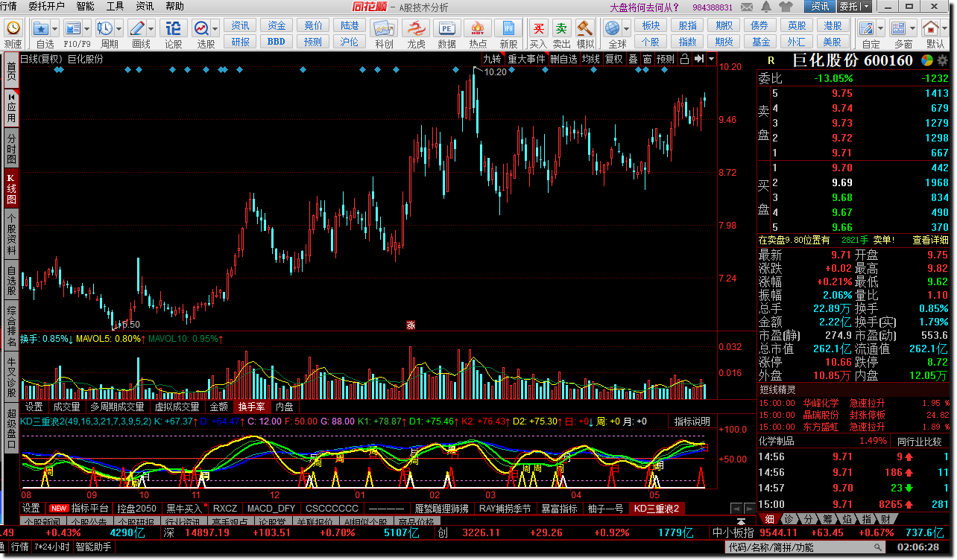
Task: Click indicator tabs scroll-right arrow
Action: point(749,509)
